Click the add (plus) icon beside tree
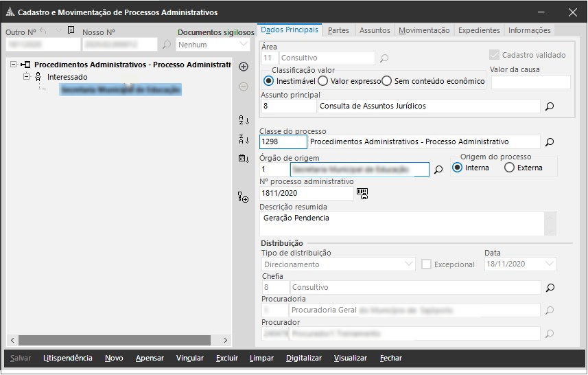This screenshot has width=588, height=375. coord(244,67)
